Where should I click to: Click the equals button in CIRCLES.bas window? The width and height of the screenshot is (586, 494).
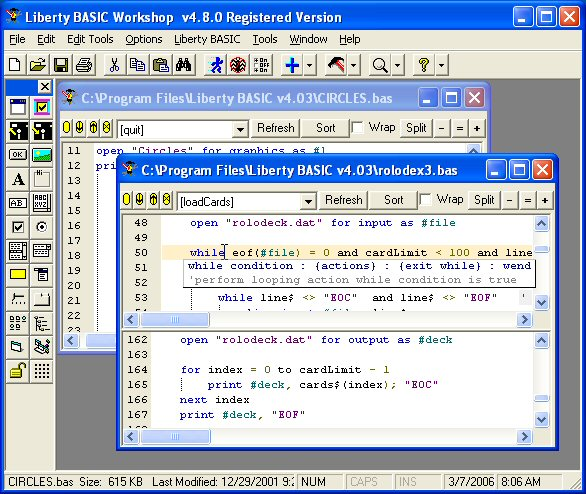click(460, 128)
